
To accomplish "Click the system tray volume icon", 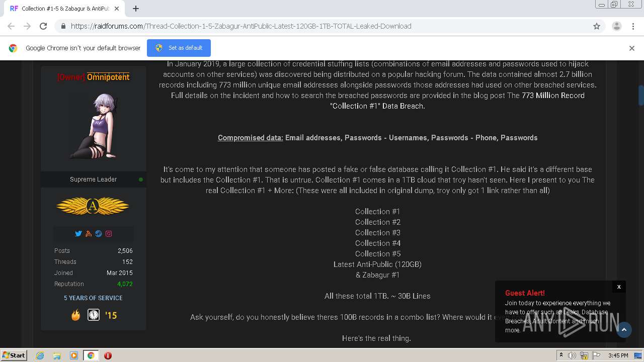I will (572, 355).
